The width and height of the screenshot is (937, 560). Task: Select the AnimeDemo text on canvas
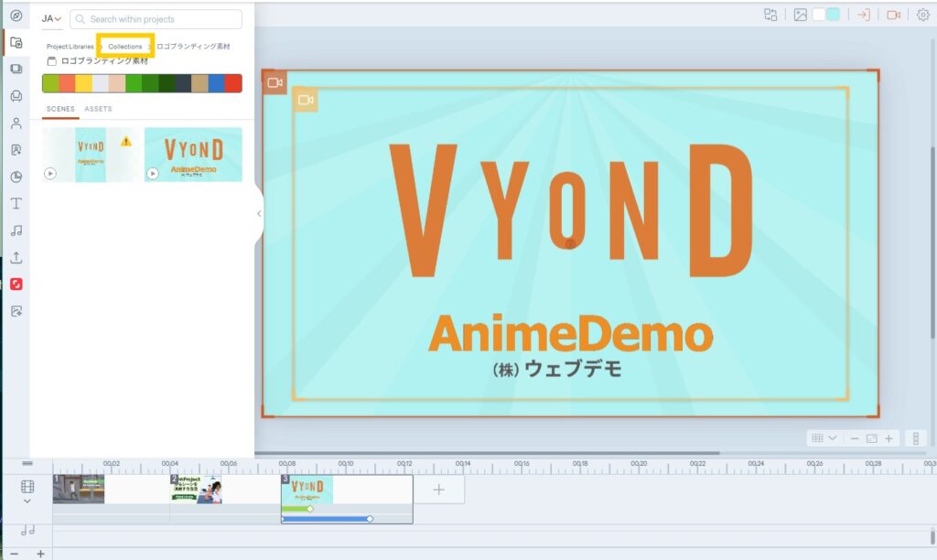coord(571,333)
